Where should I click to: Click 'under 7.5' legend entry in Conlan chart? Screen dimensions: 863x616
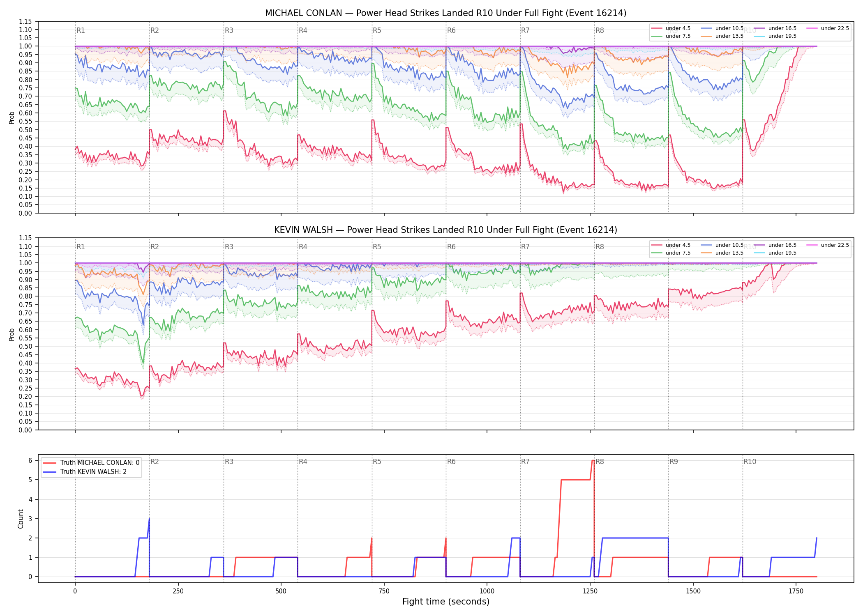point(671,36)
